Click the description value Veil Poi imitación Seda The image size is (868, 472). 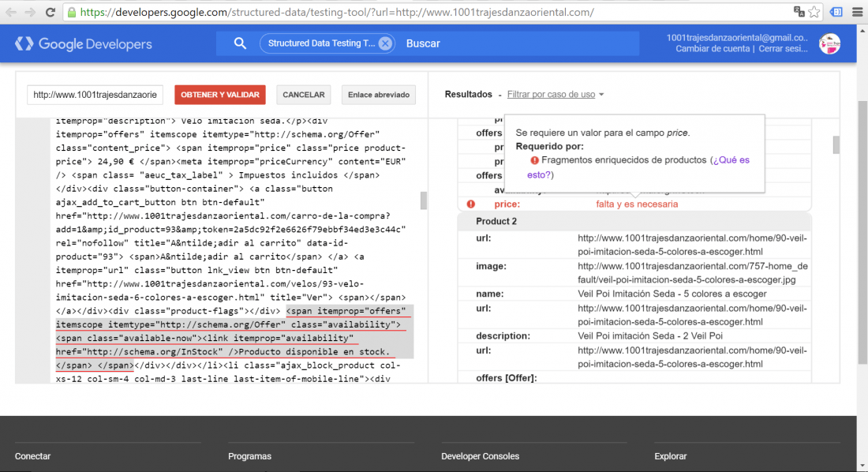(x=650, y=335)
